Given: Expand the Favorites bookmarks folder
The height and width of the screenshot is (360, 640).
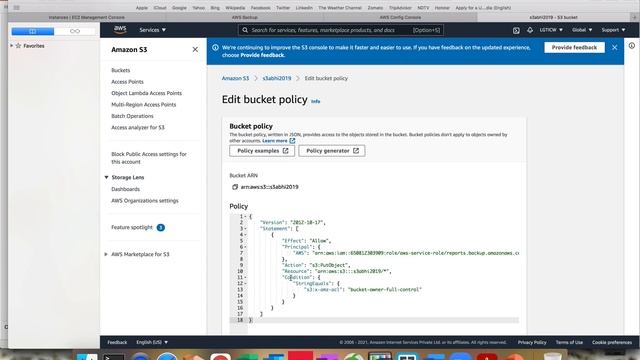Looking at the screenshot, I should [x=11, y=46].
